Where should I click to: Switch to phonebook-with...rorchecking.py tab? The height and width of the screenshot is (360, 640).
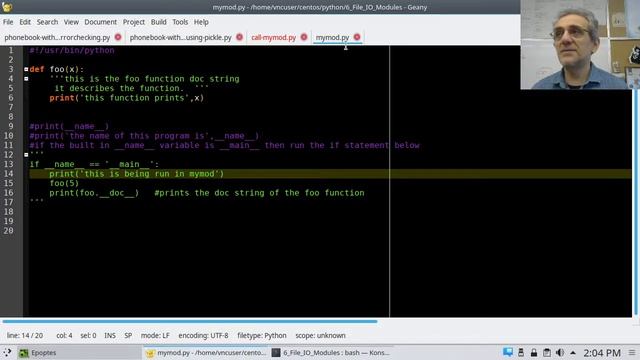[x=57, y=37]
